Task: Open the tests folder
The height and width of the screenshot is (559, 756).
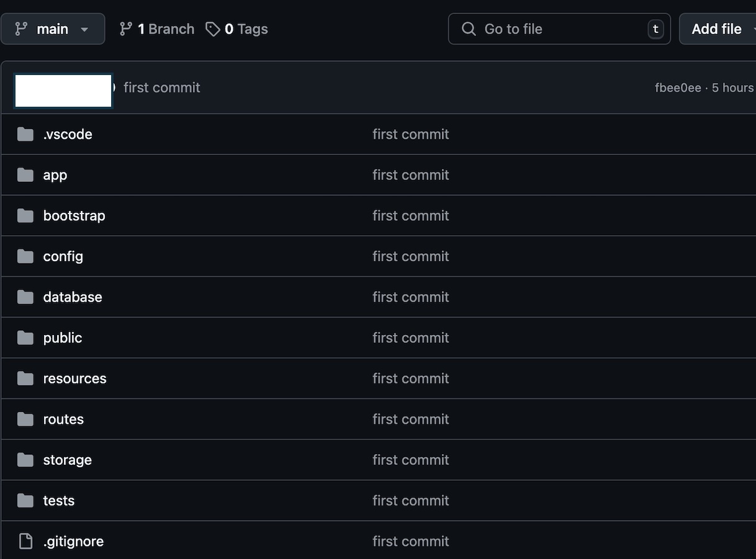Action: pyautogui.click(x=58, y=501)
